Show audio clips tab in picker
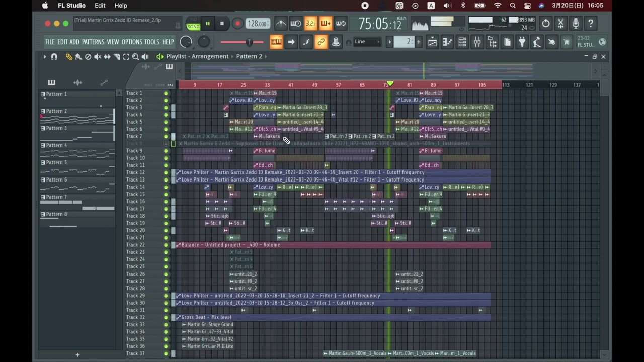The height and width of the screenshot is (362, 644). [x=77, y=82]
